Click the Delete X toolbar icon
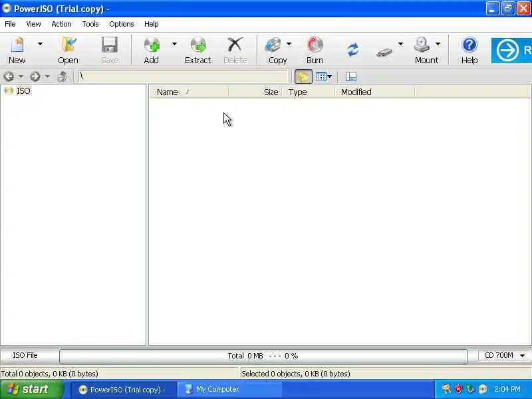This screenshot has height=399, width=532. [x=235, y=45]
